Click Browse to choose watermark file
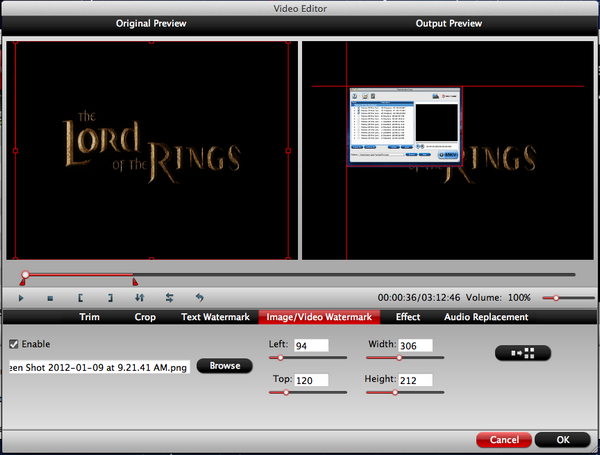Screen dimensions: 600x455 click(225, 365)
